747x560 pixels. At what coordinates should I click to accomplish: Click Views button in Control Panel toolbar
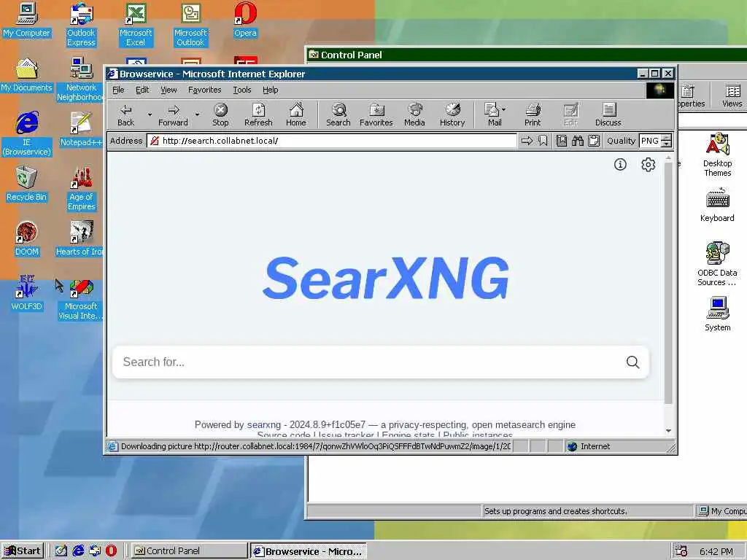[x=732, y=96]
